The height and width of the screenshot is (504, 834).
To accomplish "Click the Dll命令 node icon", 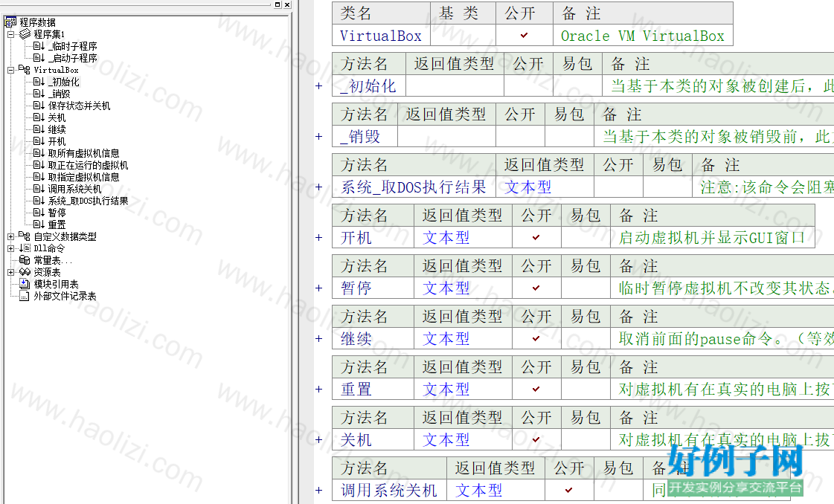I will [25, 248].
